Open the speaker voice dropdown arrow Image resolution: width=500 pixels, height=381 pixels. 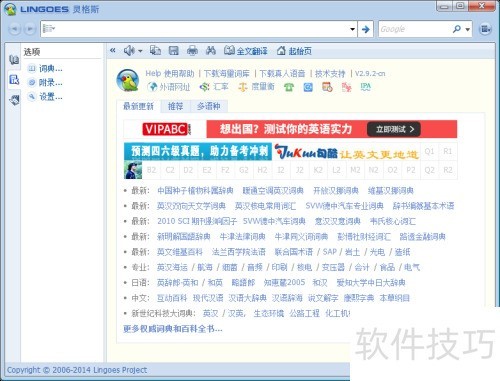140,51
